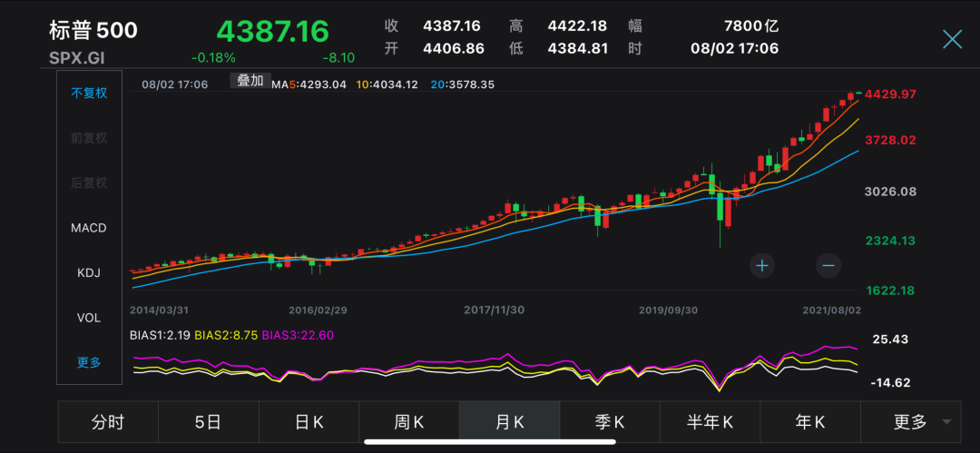The height and width of the screenshot is (453, 980).
Task: Switch indicator to VOL
Action: 89,318
